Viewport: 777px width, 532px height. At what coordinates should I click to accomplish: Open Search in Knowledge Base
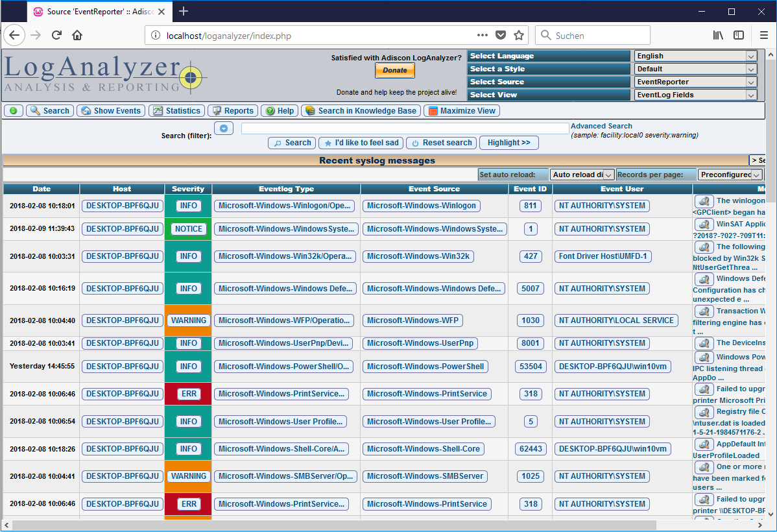point(361,110)
